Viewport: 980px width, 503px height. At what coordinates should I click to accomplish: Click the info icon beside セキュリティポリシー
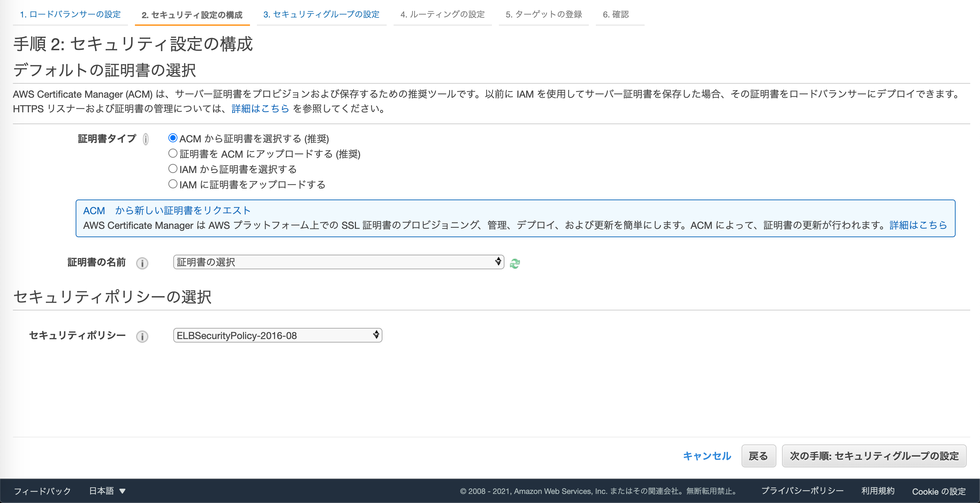pyautogui.click(x=142, y=337)
